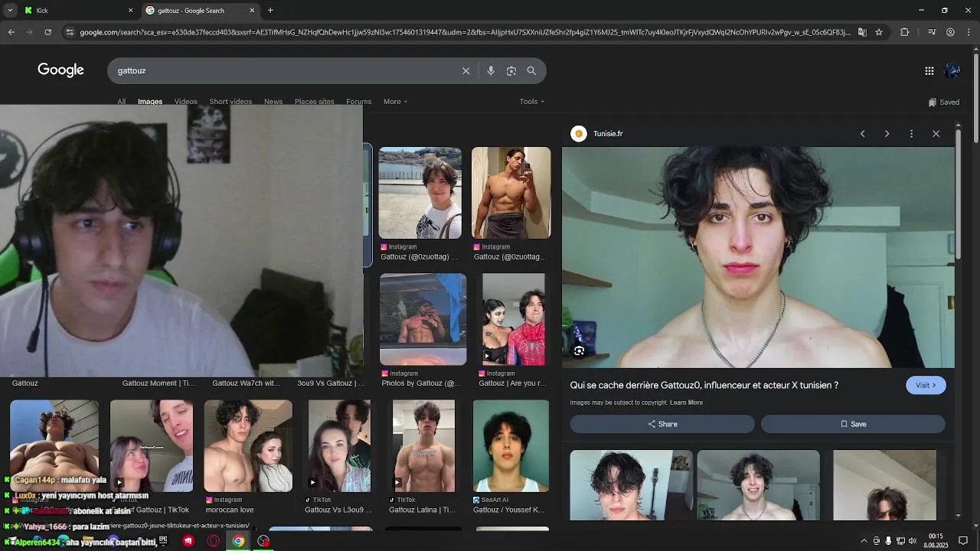Screen dimensions: 980x551
Task: Open the Forums search tab
Action: (358, 101)
